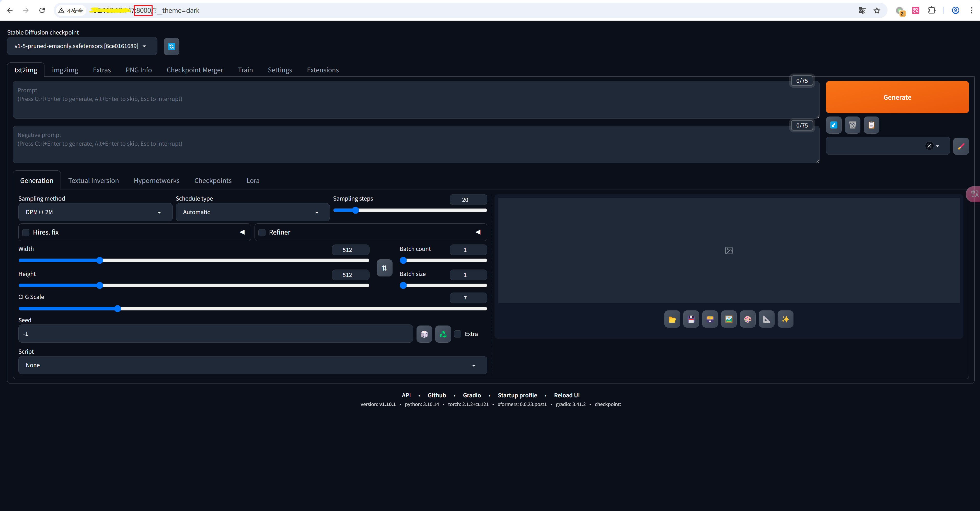Open the Sampling method dropdown
980x511 pixels.
pos(95,212)
